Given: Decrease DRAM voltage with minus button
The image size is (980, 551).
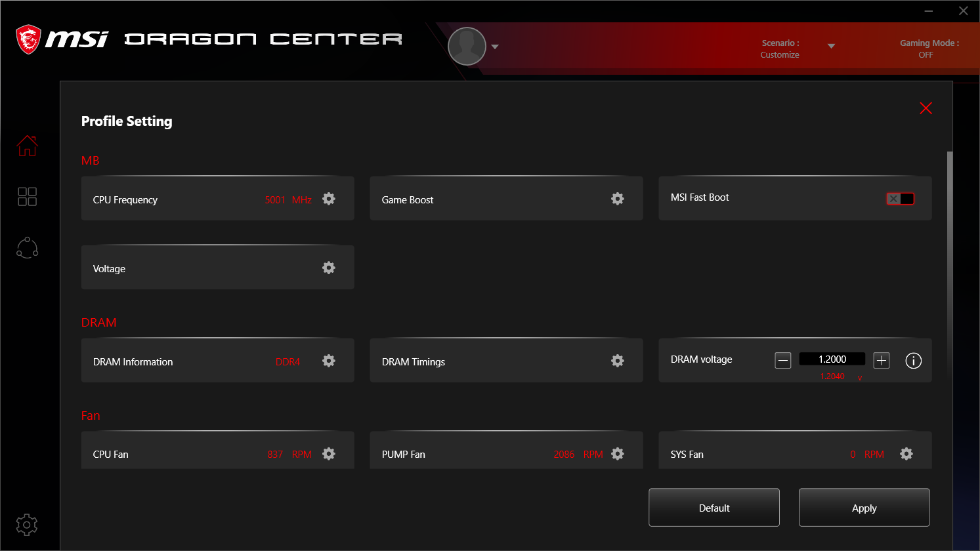Looking at the screenshot, I should pos(783,360).
